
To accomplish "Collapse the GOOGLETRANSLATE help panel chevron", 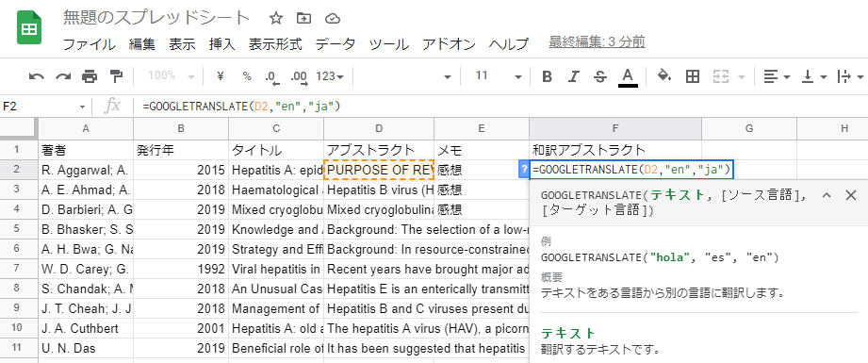I will pos(827,195).
